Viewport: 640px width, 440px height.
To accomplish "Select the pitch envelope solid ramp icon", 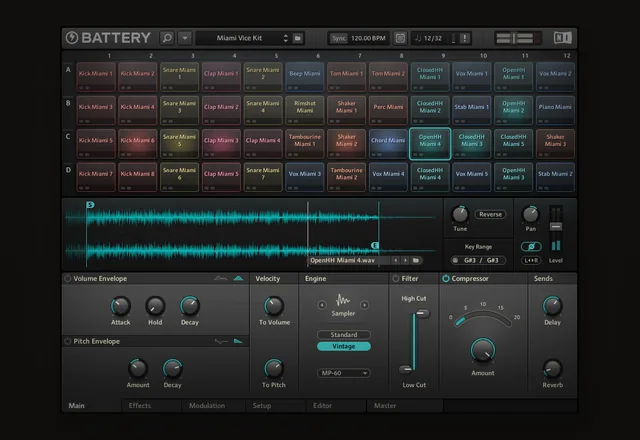I will point(238,341).
